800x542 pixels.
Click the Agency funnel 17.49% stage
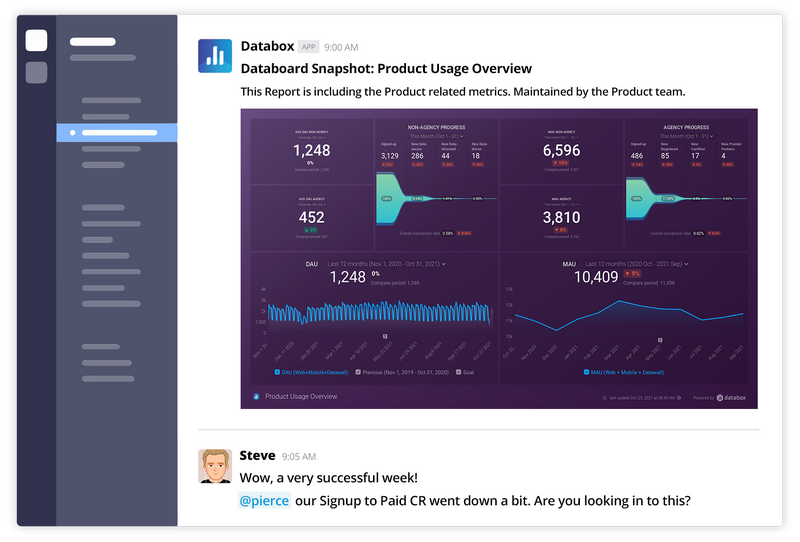pyautogui.click(x=668, y=199)
